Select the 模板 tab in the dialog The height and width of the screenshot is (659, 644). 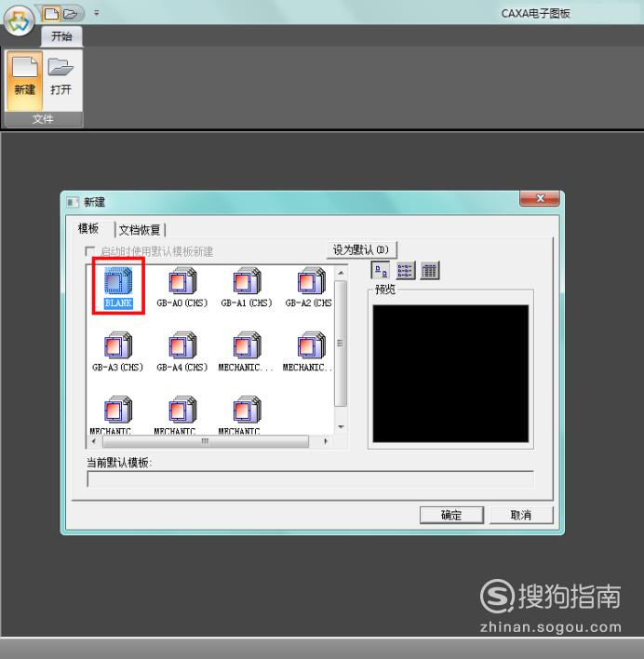point(88,228)
